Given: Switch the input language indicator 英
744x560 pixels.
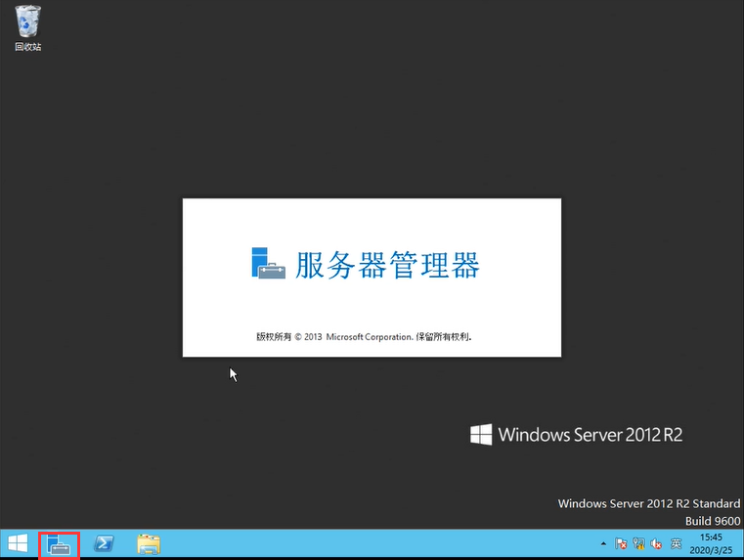Looking at the screenshot, I should (x=677, y=543).
